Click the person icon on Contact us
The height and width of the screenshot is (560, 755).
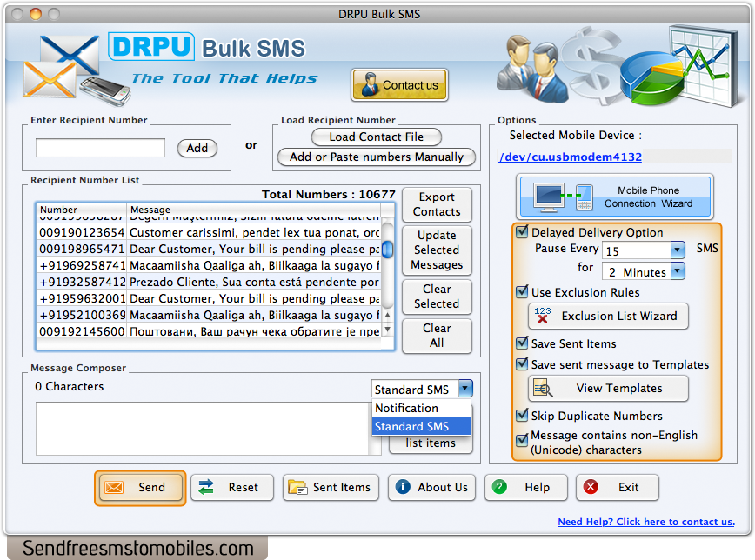(x=370, y=84)
